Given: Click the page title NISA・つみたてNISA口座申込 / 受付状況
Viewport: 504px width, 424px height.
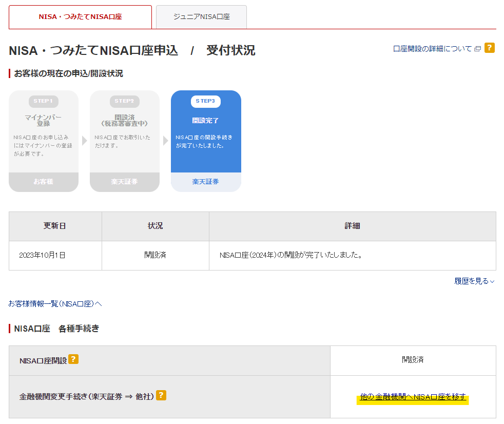Looking at the screenshot, I should tap(132, 50).
